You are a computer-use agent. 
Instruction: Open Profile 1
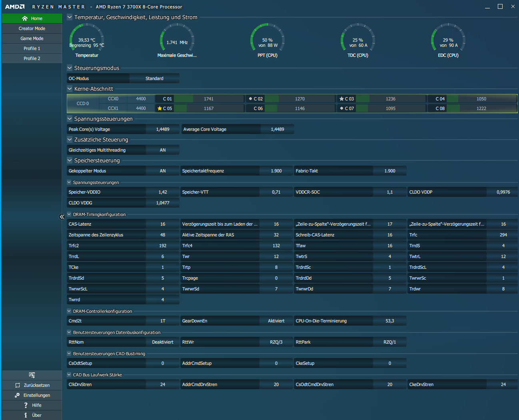[x=32, y=48]
